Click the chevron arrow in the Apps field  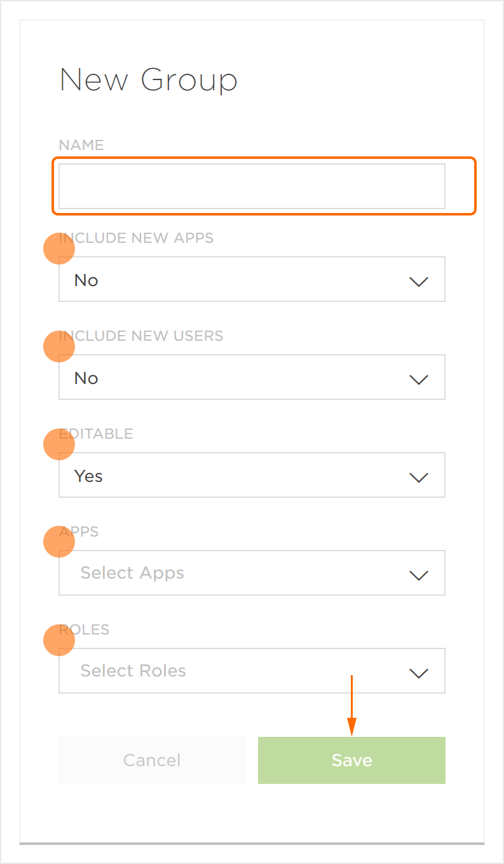[418, 575]
